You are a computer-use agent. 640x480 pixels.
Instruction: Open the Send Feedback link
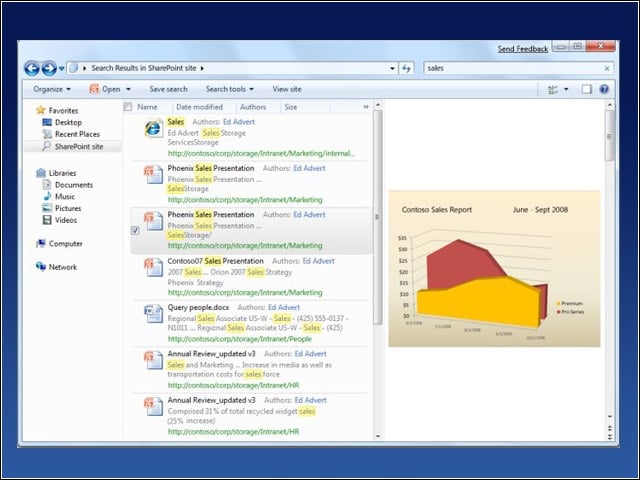(522, 49)
